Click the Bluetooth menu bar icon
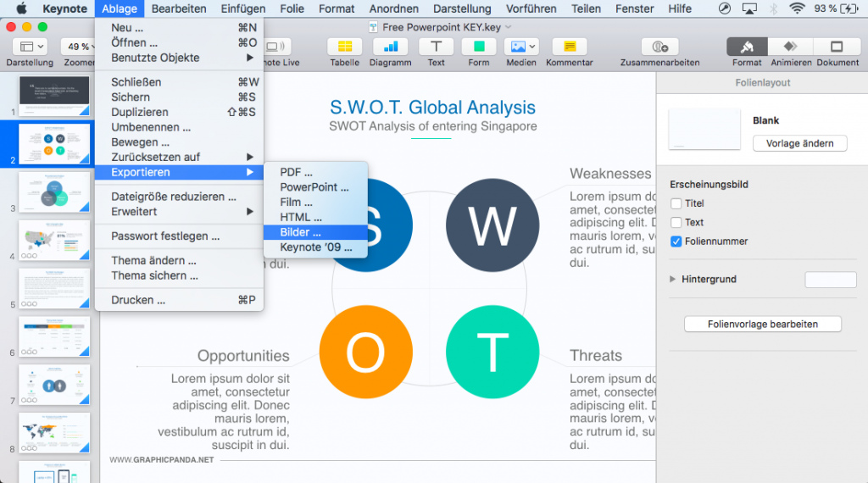 coord(773,8)
